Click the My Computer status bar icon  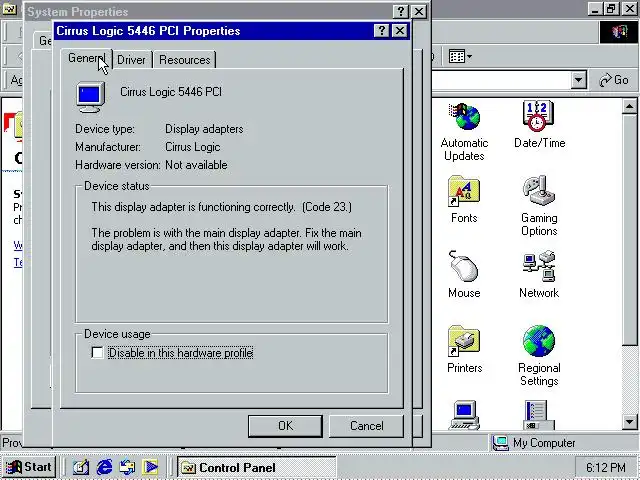click(x=500, y=443)
